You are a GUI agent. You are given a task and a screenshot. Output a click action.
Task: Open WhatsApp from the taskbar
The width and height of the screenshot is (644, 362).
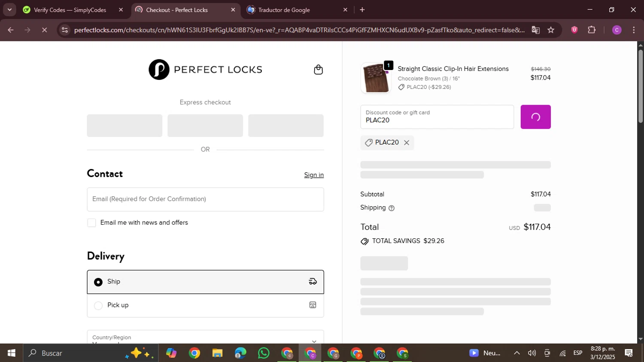(x=264, y=353)
